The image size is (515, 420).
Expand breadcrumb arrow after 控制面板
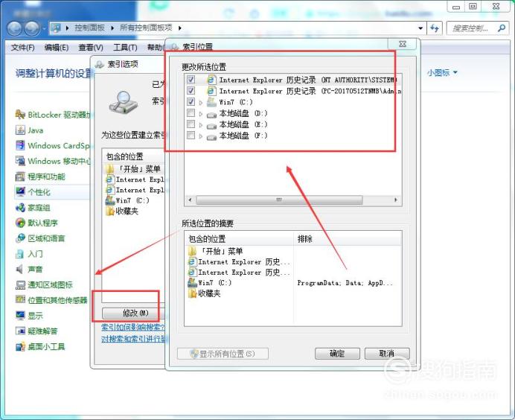(112, 28)
